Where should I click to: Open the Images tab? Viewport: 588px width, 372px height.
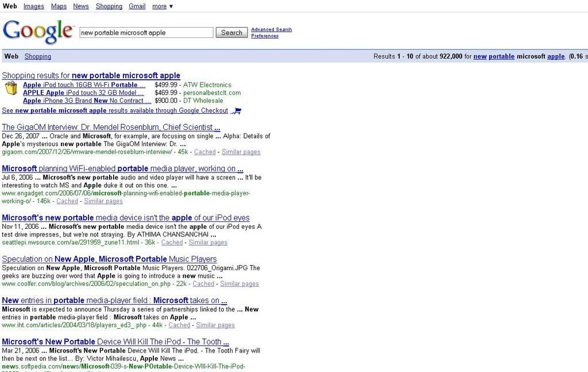tap(34, 6)
